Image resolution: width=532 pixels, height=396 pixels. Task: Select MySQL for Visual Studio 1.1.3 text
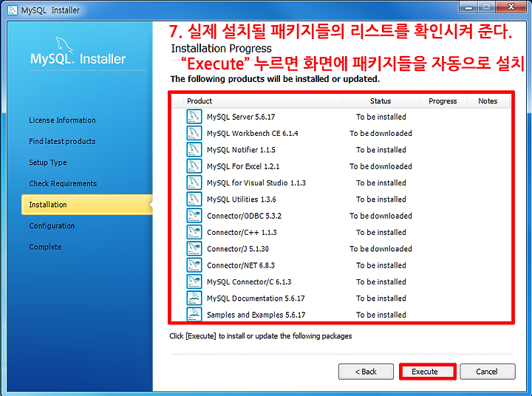pyautogui.click(x=256, y=183)
